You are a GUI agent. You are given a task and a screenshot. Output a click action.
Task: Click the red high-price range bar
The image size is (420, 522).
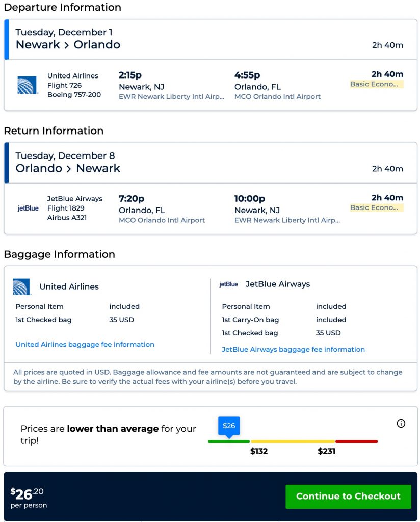[x=356, y=441]
